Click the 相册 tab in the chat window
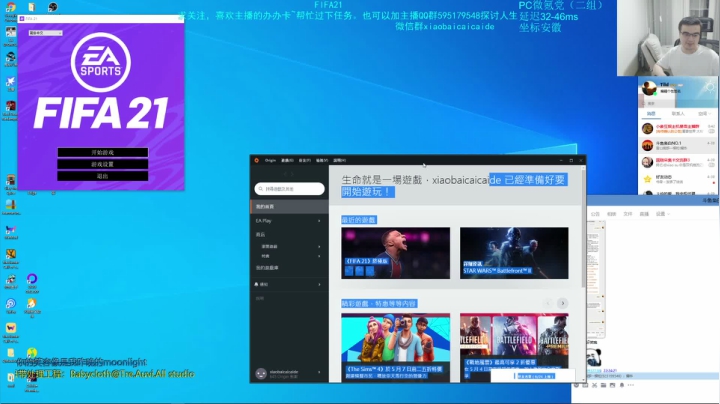This screenshot has height=404, width=720. click(611, 214)
